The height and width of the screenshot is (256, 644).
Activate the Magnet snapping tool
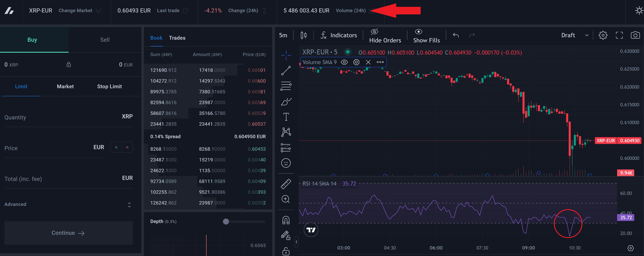pyautogui.click(x=286, y=220)
